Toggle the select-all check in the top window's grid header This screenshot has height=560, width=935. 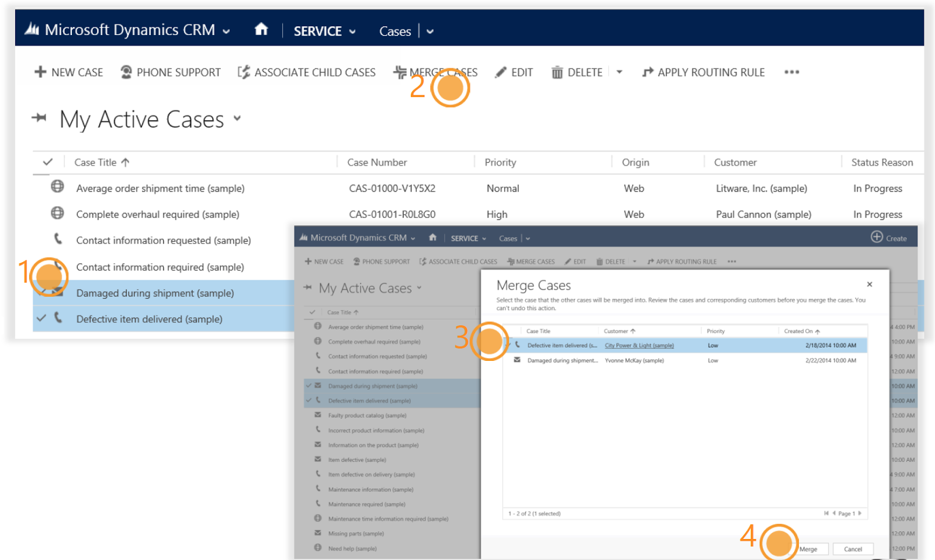pyautogui.click(x=48, y=162)
